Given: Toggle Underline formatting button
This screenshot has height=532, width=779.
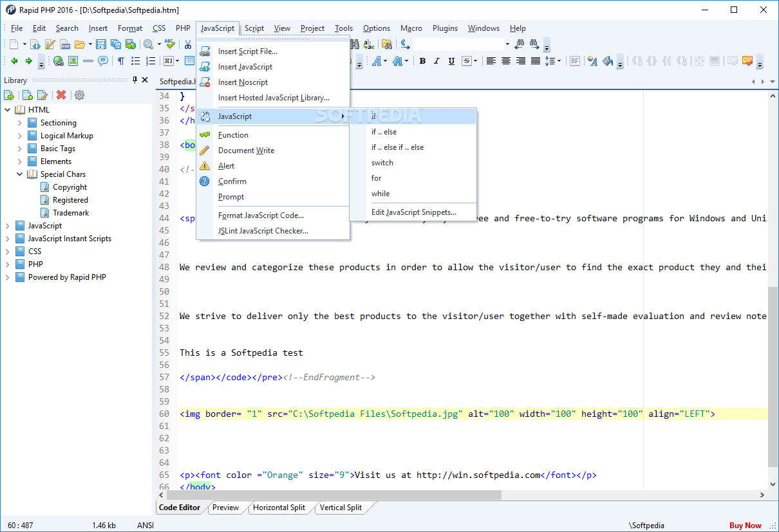Looking at the screenshot, I should (x=451, y=61).
